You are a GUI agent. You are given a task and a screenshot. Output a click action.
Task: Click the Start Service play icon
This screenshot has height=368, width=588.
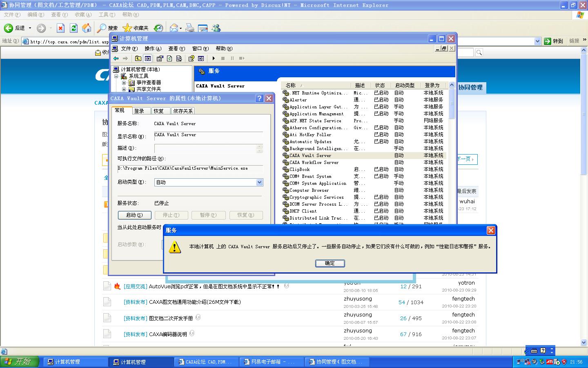point(214,58)
